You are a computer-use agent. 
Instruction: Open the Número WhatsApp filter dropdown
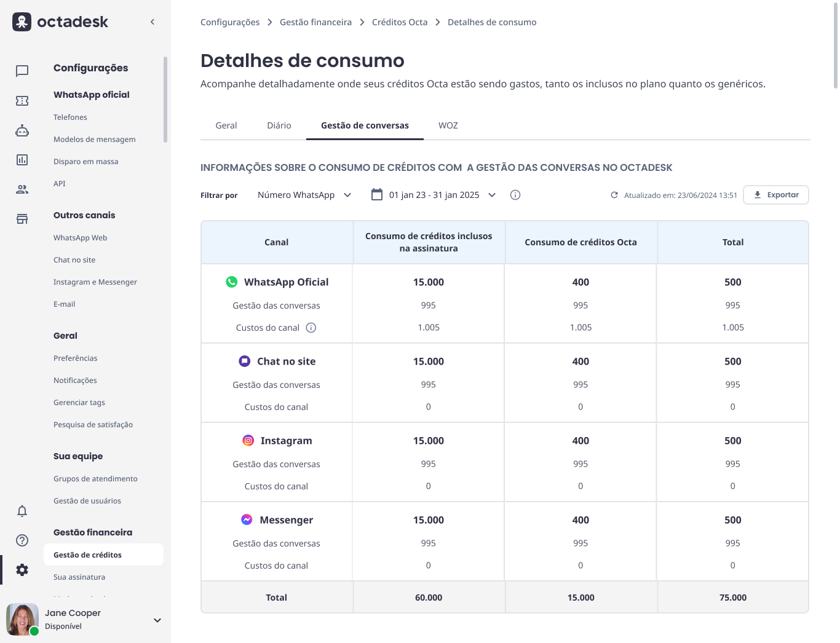[x=304, y=195]
